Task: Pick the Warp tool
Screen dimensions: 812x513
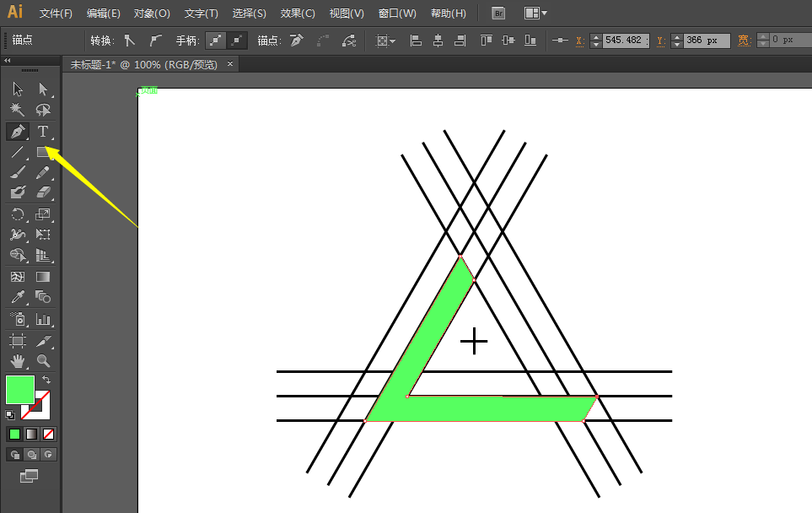Action: pos(18,235)
